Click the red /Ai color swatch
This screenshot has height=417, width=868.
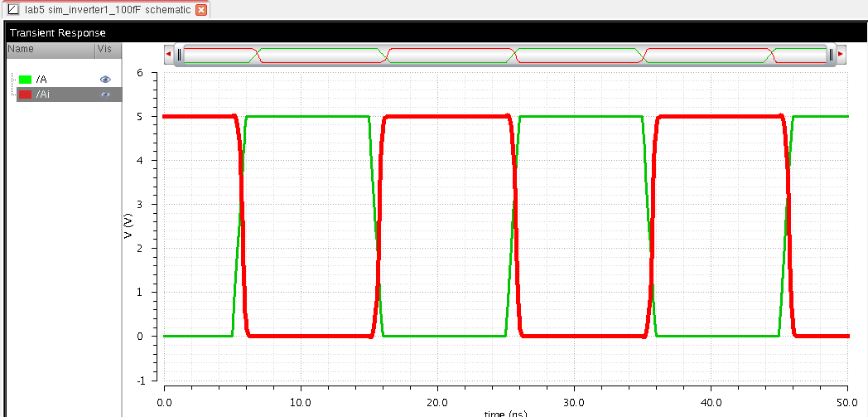[x=25, y=95]
